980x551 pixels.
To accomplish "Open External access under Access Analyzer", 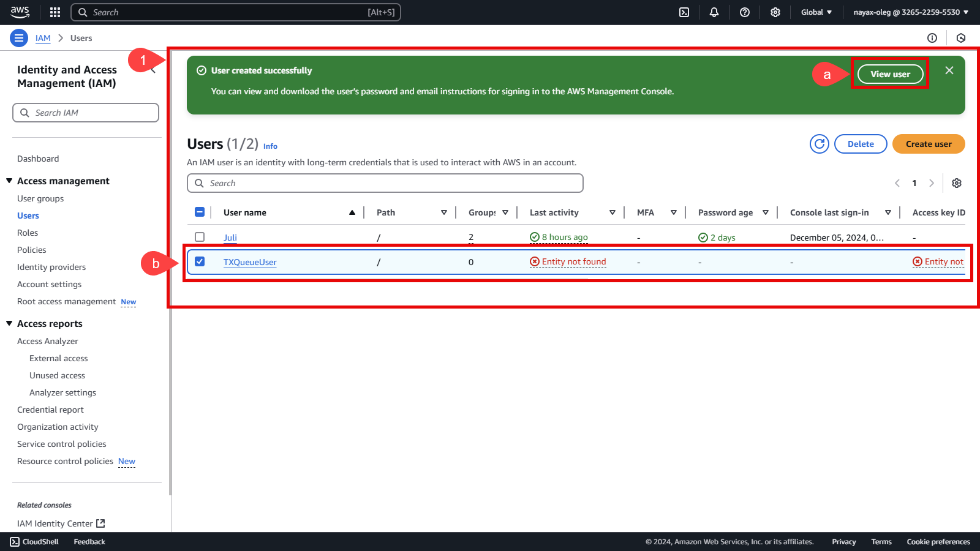I will tap(59, 358).
